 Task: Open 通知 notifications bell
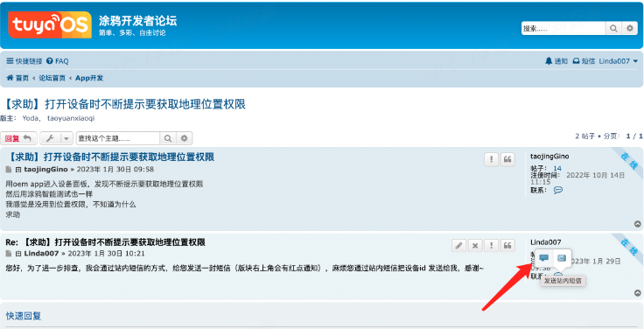(556, 61)
